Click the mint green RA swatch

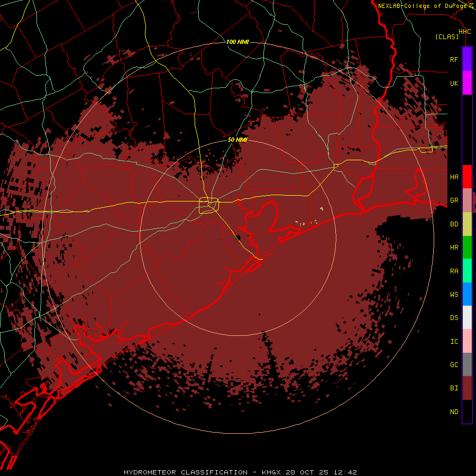[467, 271]
